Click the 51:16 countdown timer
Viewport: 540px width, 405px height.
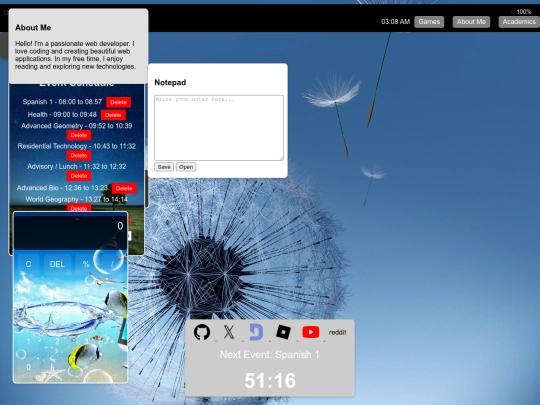click(x=270, y=381)
